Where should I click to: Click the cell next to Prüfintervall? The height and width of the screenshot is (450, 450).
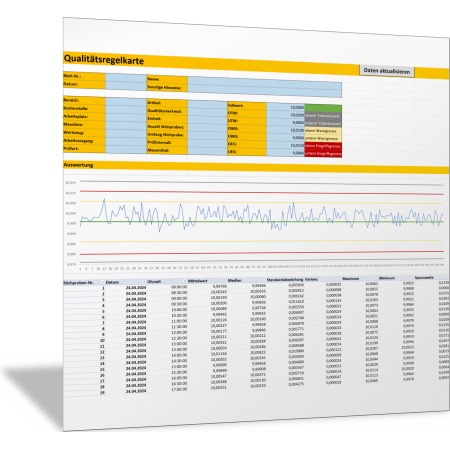point(207,143)
